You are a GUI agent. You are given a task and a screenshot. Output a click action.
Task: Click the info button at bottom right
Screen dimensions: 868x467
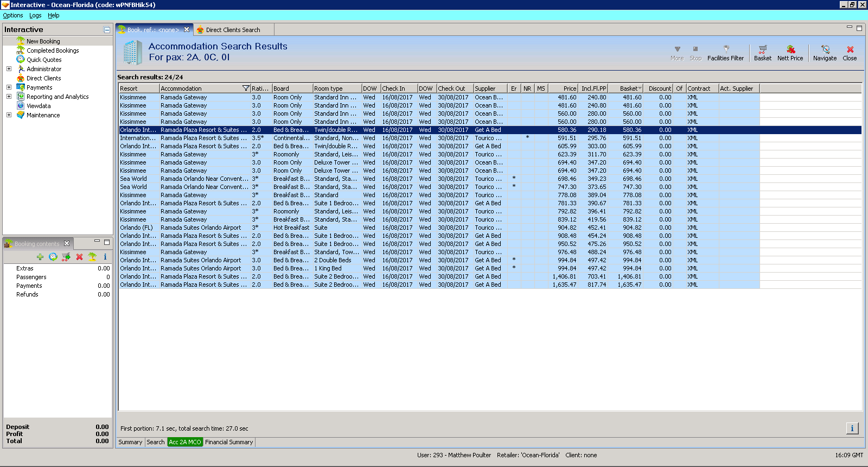(x=852, y=428)
